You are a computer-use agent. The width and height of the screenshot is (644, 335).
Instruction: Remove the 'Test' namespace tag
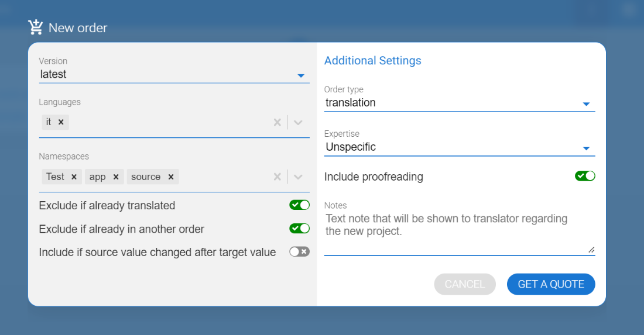pos(74,177)
